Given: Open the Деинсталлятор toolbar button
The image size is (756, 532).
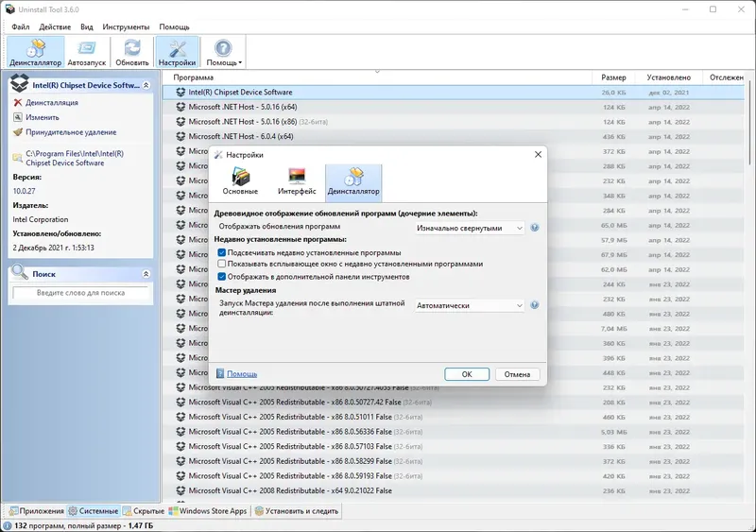Looking at the screenshot, I should [36, 52].
